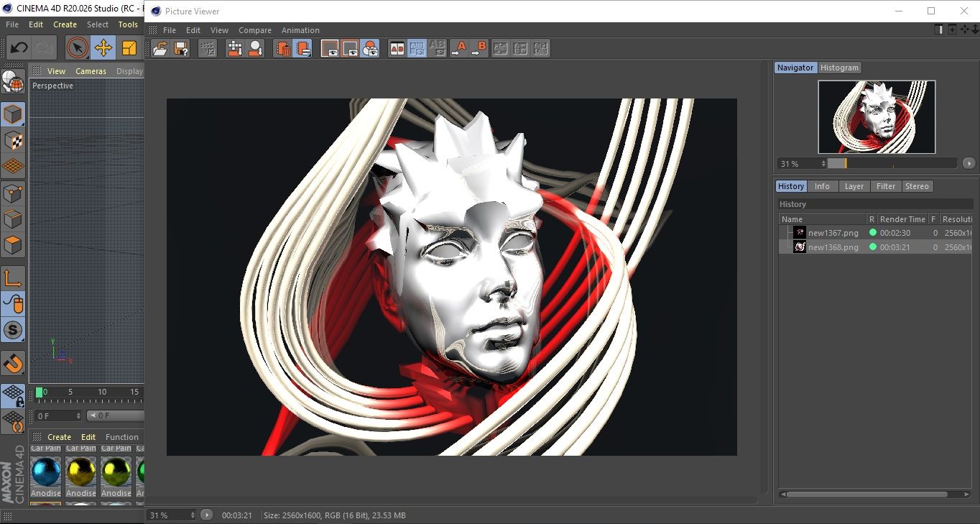This screenshot has height=524, width=980.
Task: Set image as A
Action: pyautogui.click(x=458, y=48)
